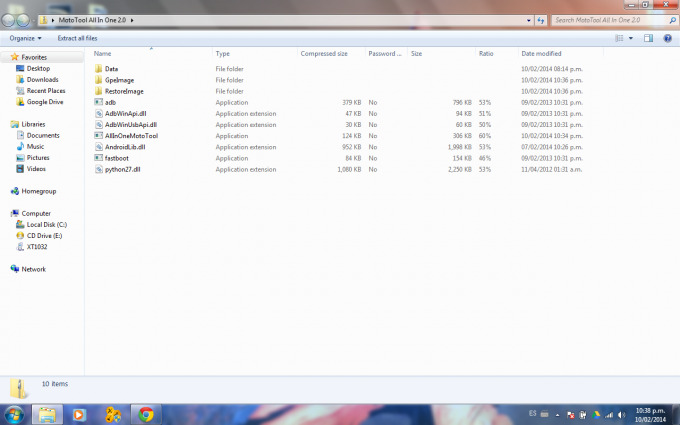Toggle the preview pane button
Screen dimensions: 680x425
(648, 38)
